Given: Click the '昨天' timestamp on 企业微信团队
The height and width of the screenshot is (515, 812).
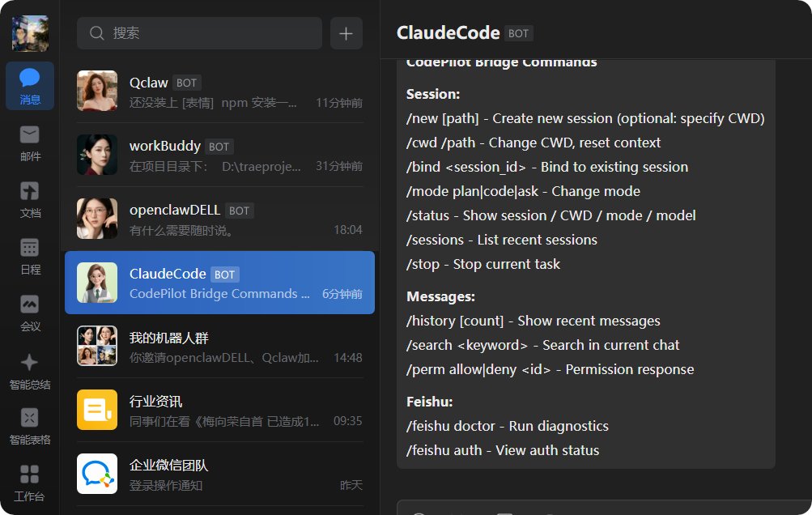Looking at the screenshot, I should (x=351, y=485).
